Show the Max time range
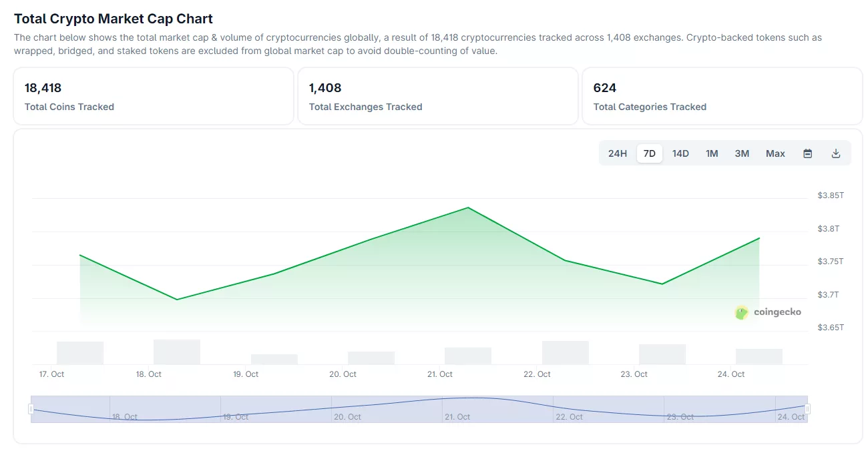This screenshot has height=461, width=868. tap(775, 153)
